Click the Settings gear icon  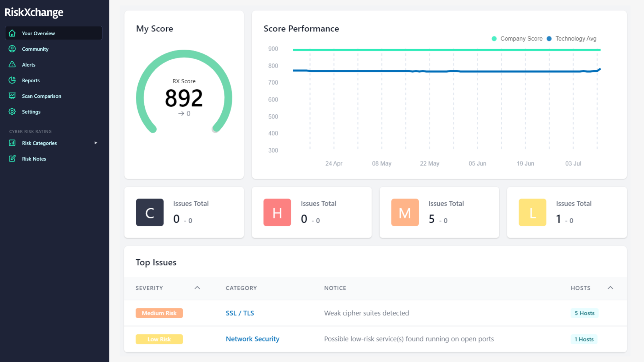click(12, 112)
